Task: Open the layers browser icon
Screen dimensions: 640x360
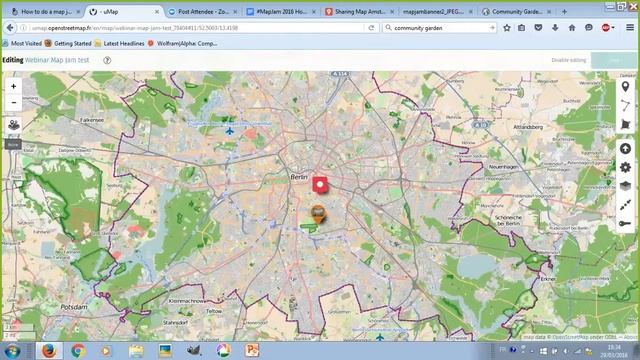Action: [x=13, y=124]
